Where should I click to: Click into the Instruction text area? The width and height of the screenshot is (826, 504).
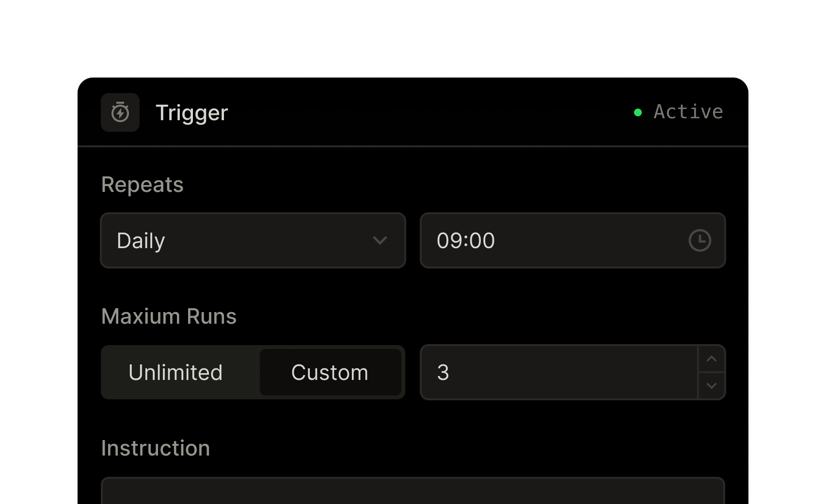tap(413, 491)
